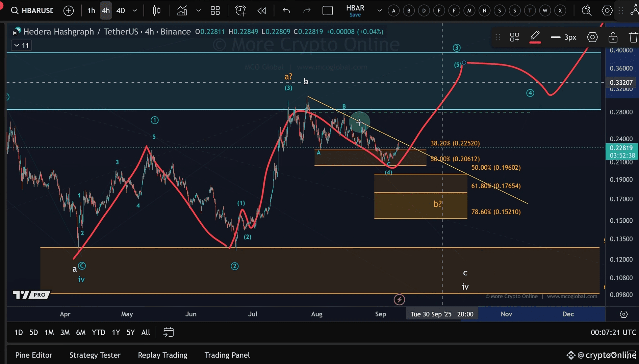
Task: Toggle lock on the selected drawing
Action: (x=613, y=37)
